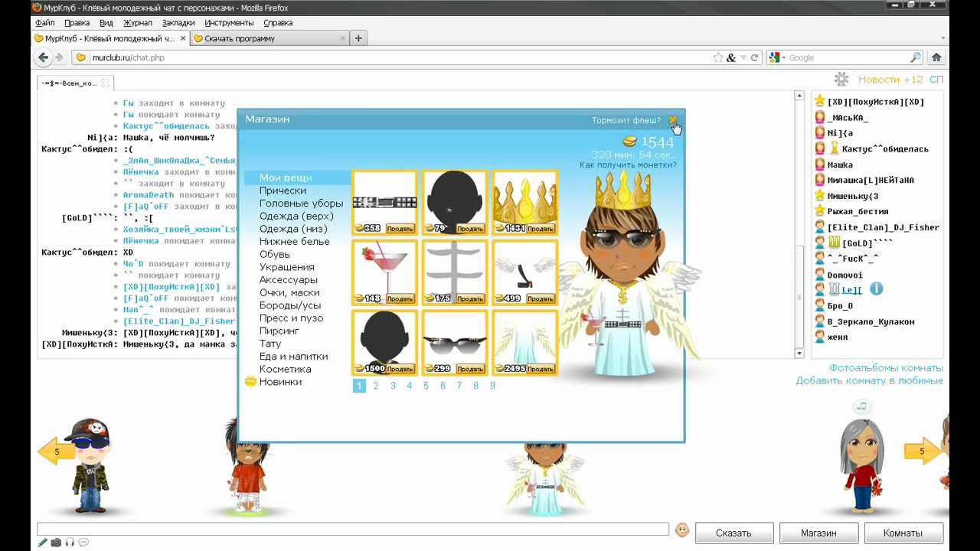Go to shop page 2
980x551 pixels.
click(x=376, y=386)
